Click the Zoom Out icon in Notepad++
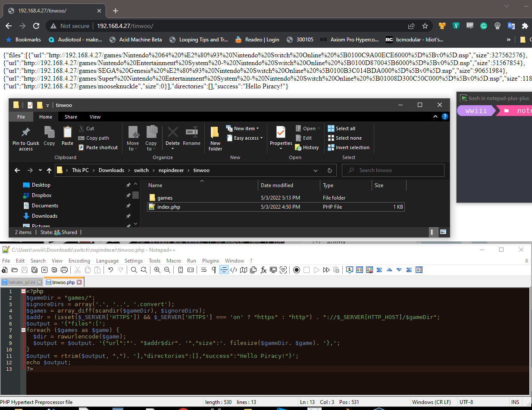Viewport: 532px width, 410px height. click(167, 270)
